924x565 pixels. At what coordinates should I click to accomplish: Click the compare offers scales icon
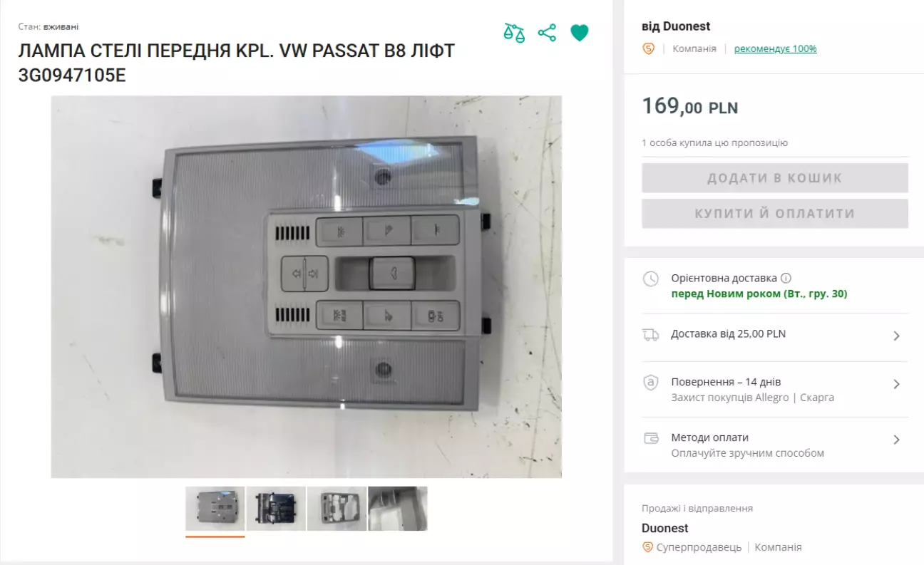coord(514,33)
